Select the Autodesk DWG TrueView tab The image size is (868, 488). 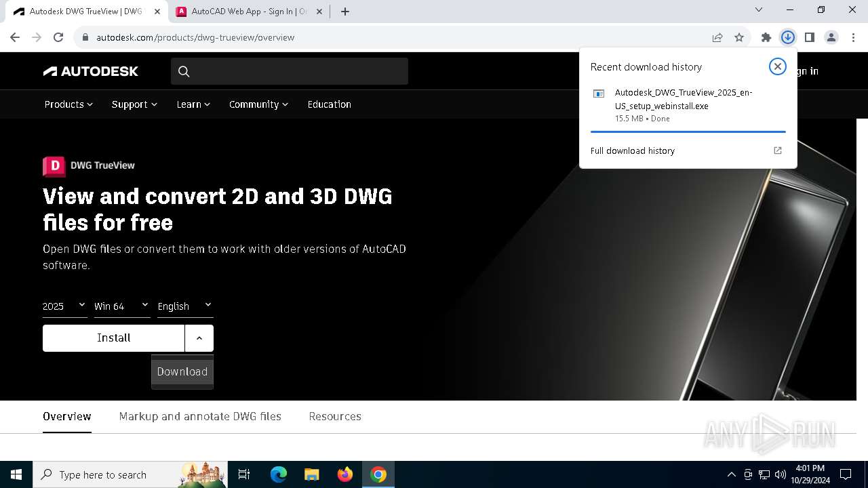pyautogui.click(x=86, y=12)
